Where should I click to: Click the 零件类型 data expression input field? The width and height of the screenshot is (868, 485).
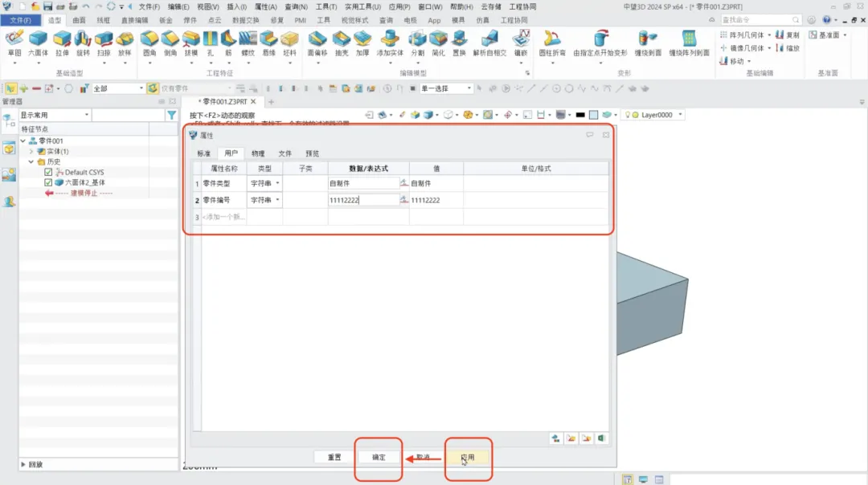(x=362, y=183)
